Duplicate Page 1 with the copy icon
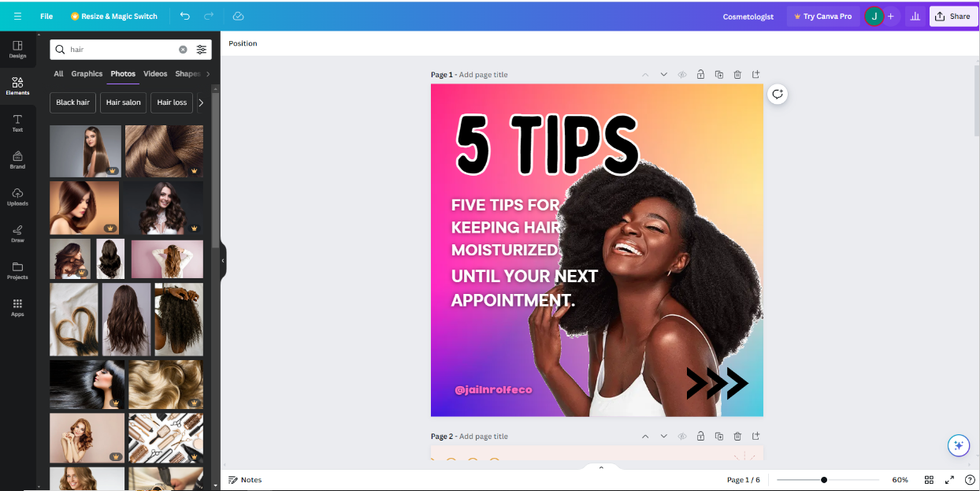The height and width of the screenshot is (491, 980). pyautogui.click(x=719, y=74)
